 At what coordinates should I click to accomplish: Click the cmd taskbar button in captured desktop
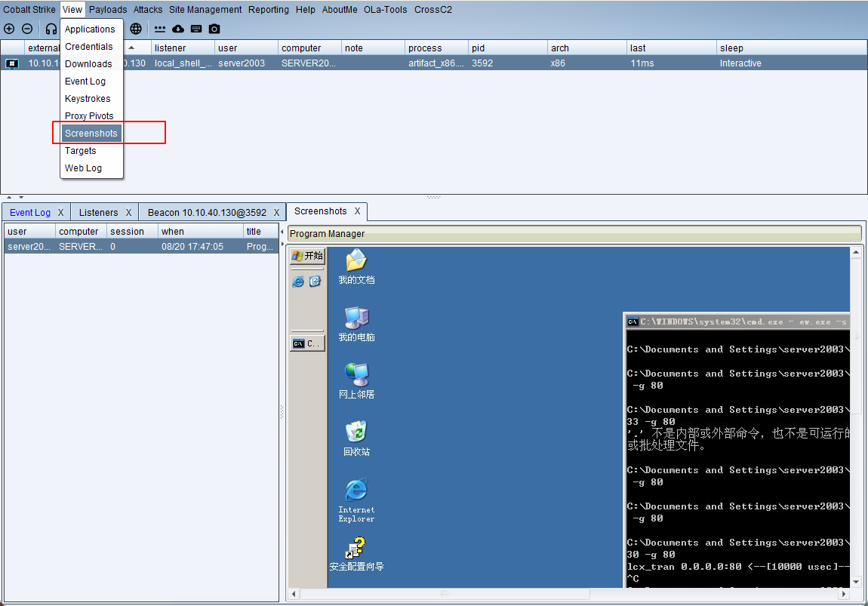tap(307, 343)
